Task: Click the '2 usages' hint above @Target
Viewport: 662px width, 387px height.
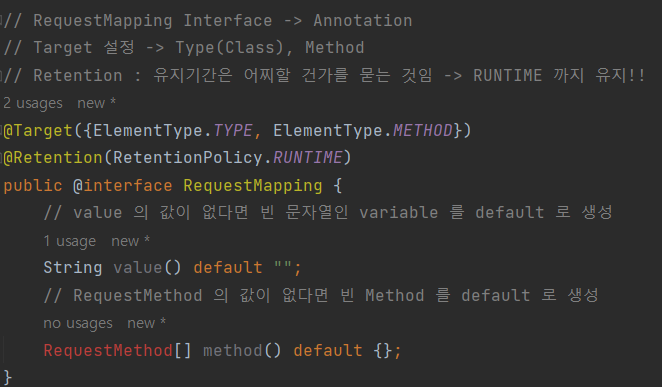Action: tap(33, 103)
